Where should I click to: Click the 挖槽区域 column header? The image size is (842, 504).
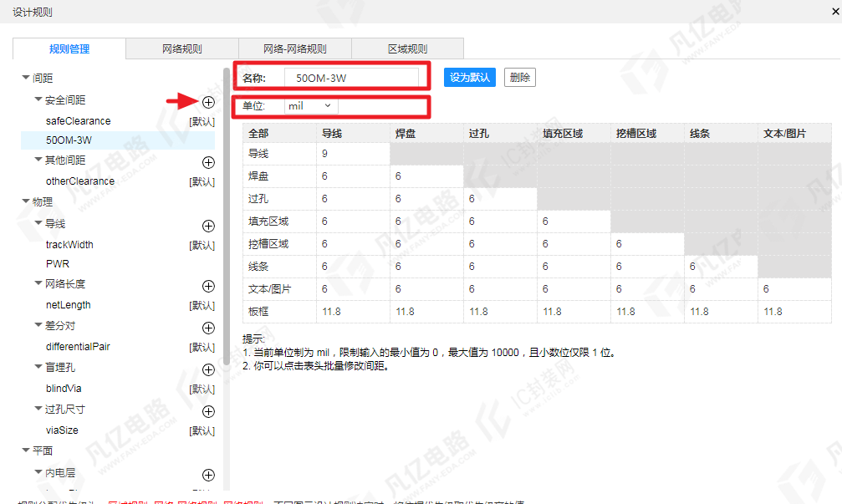pos(648,133)
